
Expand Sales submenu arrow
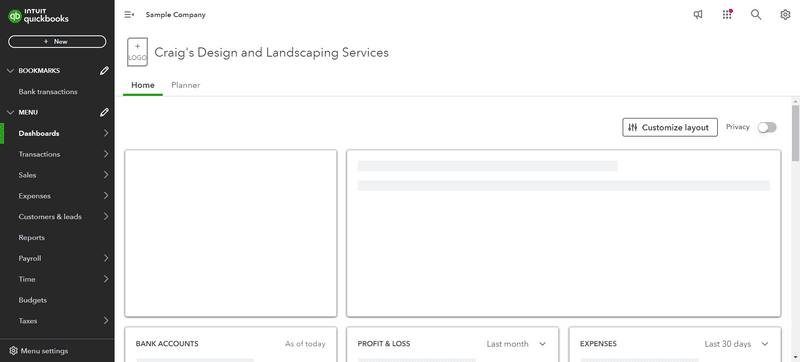(x=106, y=175)
